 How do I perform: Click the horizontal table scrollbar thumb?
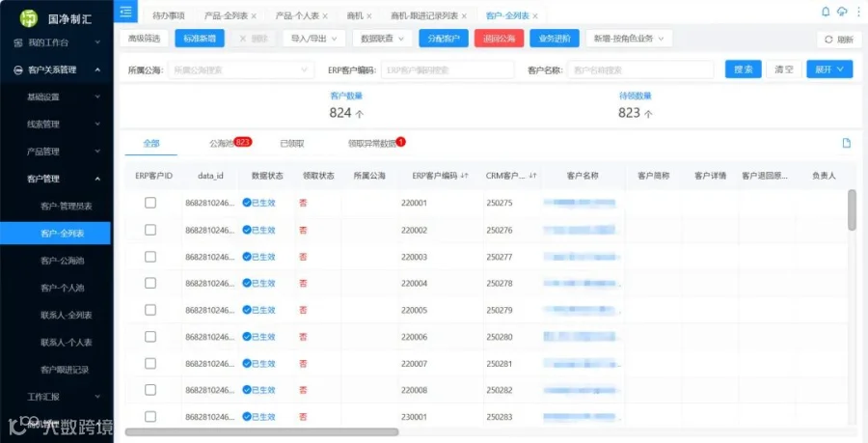tap(261, 432)
